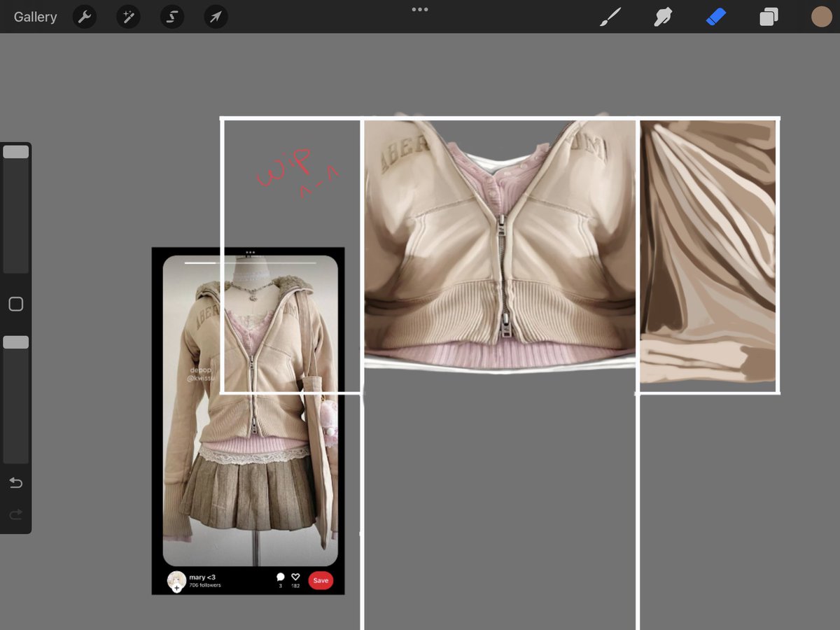The height and width of the screenshot is (630, 840).
Task: Activate the Selection tool
Action: click(171, 16)
